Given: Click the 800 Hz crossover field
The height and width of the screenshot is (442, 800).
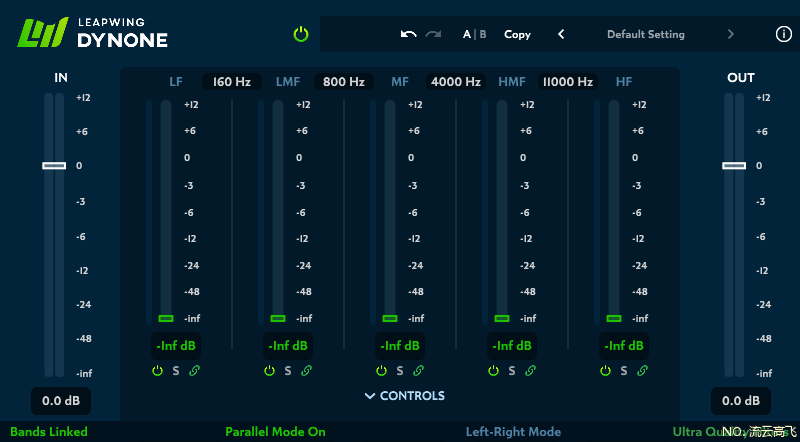Looking at the screenshot, I should tap(344, 82).
